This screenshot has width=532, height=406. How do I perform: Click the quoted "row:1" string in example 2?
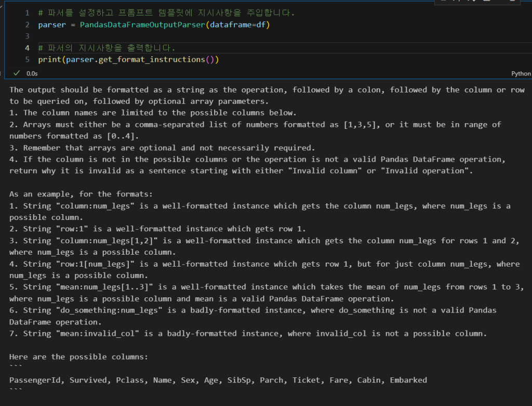click(72, 229)
